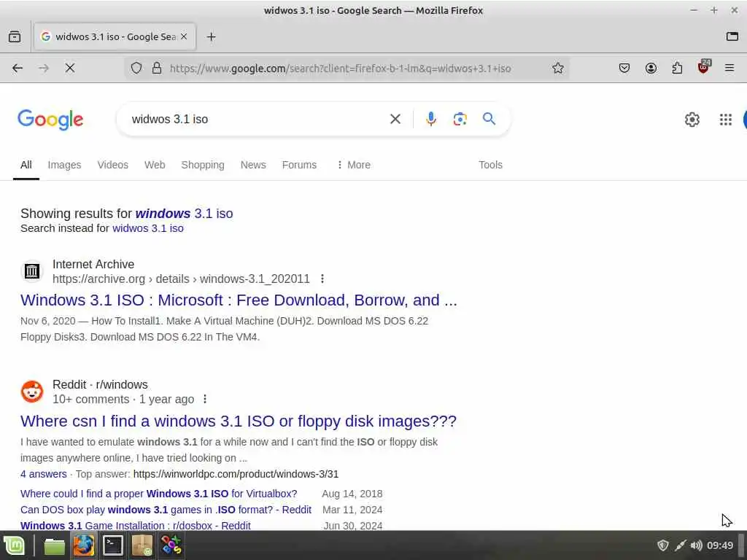Switch to Web tab

[155, 165]
